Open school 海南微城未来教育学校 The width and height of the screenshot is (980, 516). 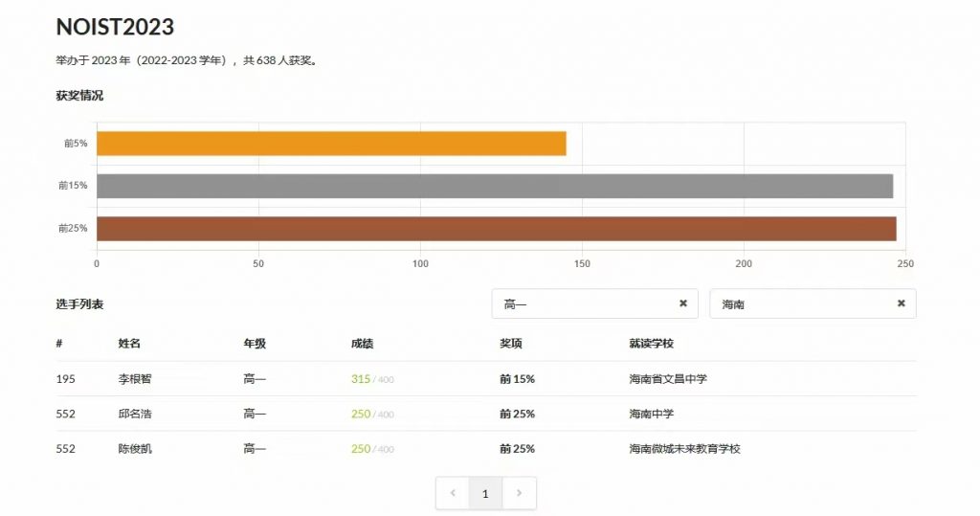coord(684,448)
